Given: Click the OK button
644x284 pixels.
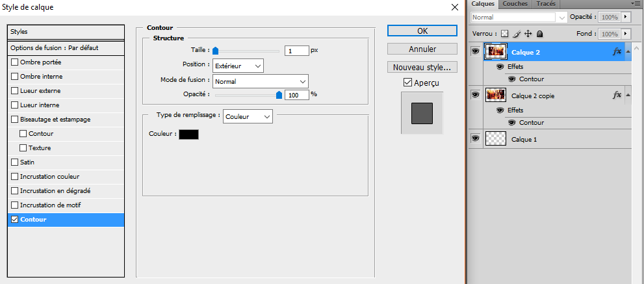Looking at the screenshot, I should click(422, 31).
